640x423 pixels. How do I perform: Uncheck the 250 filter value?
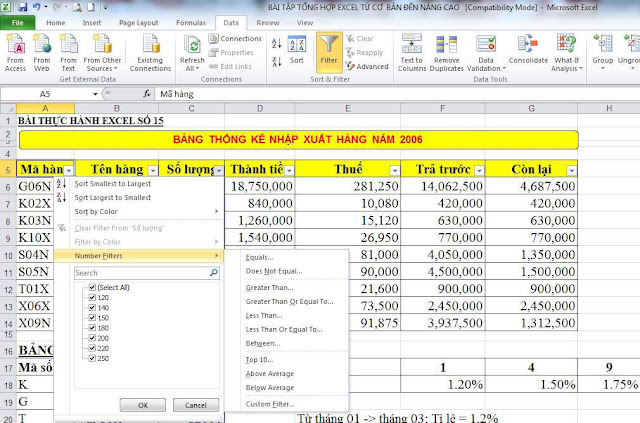tap(92, 358)
